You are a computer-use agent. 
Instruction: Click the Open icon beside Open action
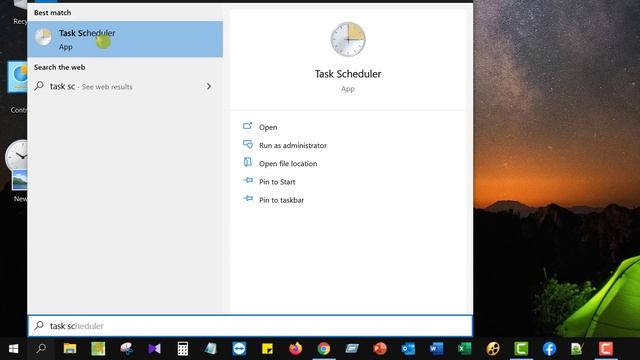(248, 126)
